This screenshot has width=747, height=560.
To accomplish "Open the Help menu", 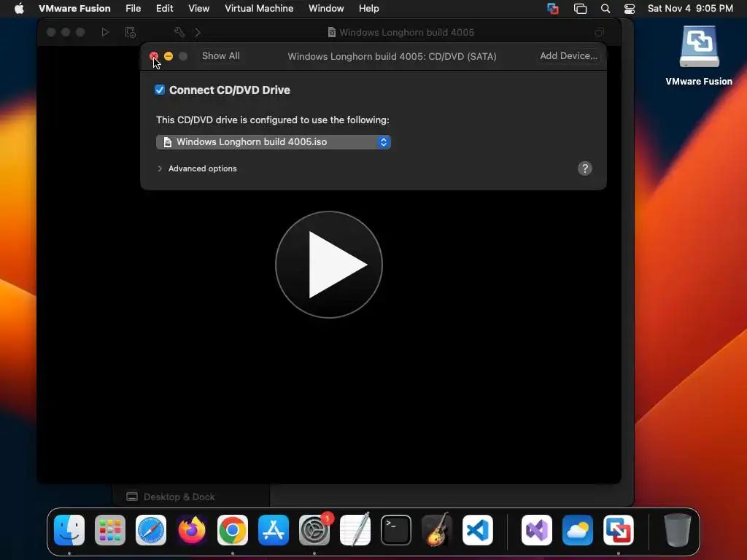I will click(x=368, y=9).
